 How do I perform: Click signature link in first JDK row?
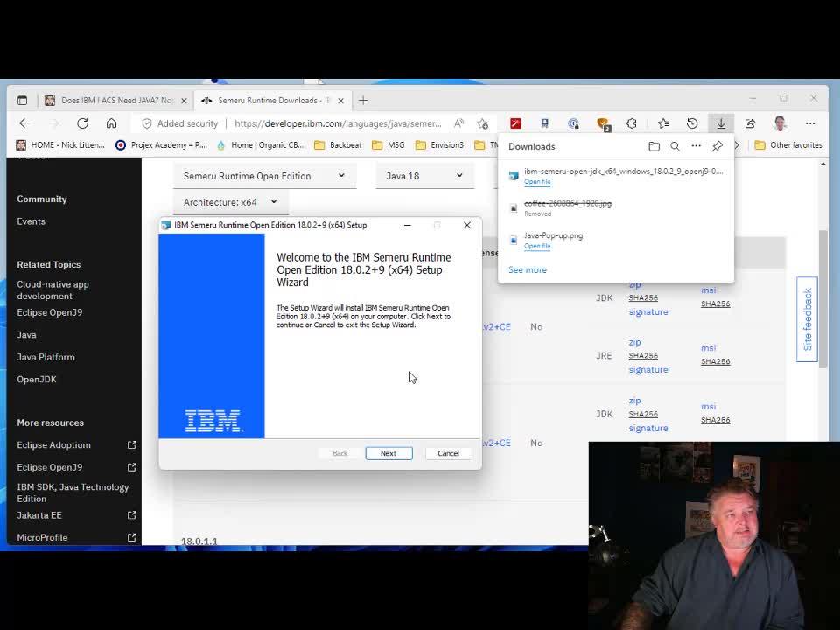648,311
